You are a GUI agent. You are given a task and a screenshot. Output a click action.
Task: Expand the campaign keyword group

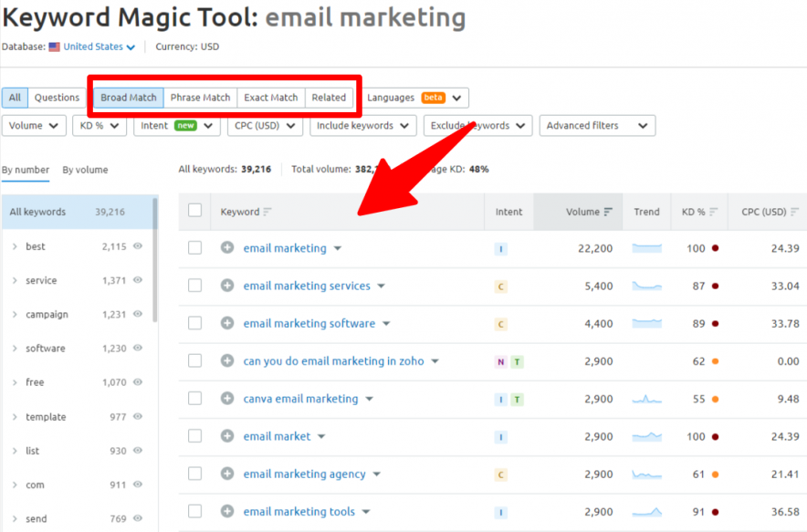[x=15, y=314]
